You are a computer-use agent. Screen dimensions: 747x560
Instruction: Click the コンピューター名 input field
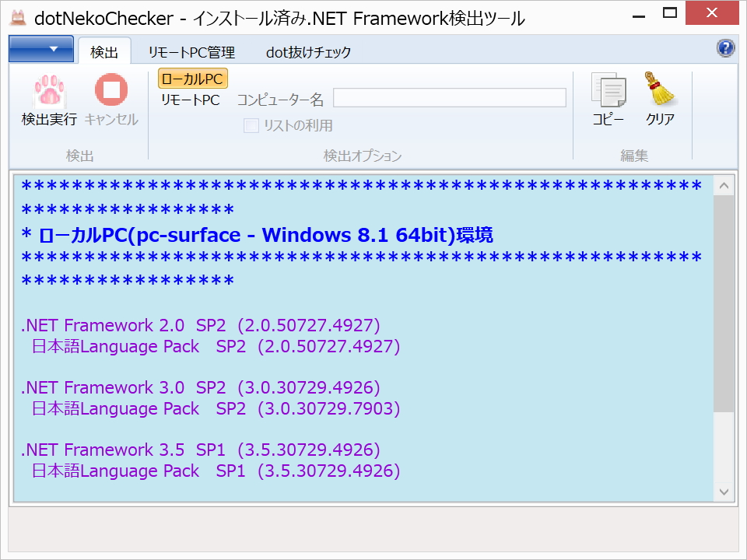pos(450,97)
